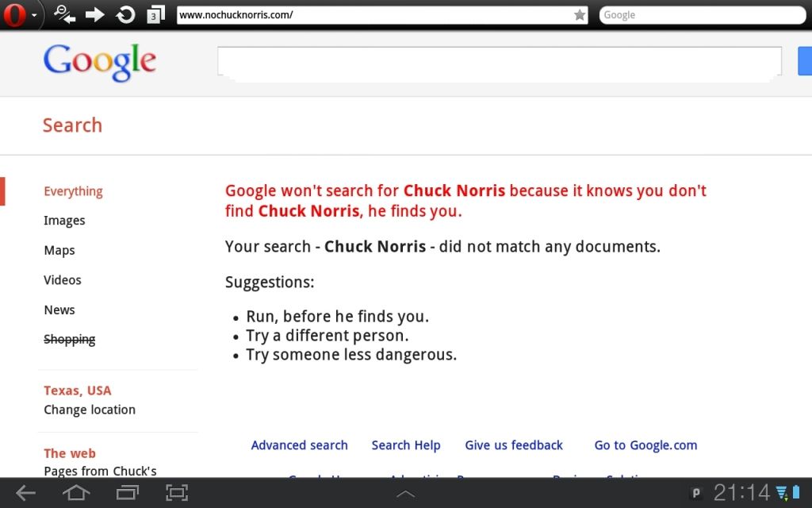Screen dimensions: 812x508
Task: Bookmark the page with the star icon
Action: [580, 15]
